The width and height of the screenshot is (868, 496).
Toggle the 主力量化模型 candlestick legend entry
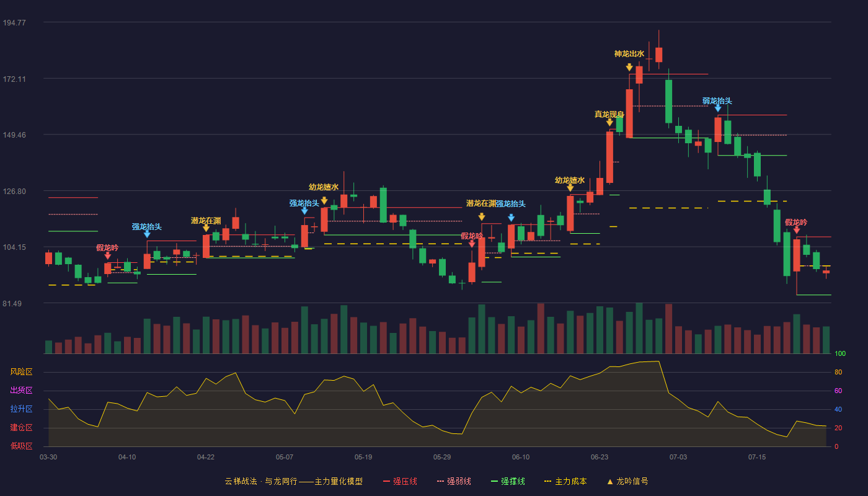tap(294, 481)
